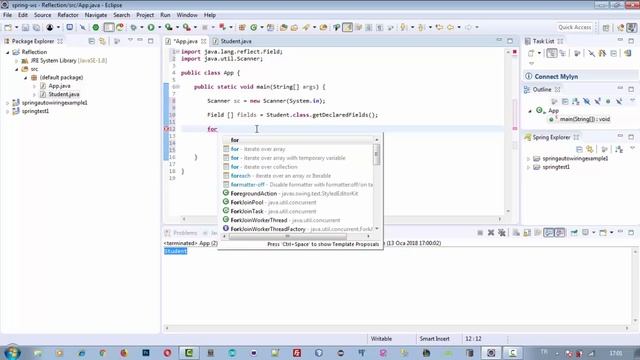Screen dimensions: 640x360
Task: Open the Display Selected Console dropdown
Action: [x=593, y=233]
